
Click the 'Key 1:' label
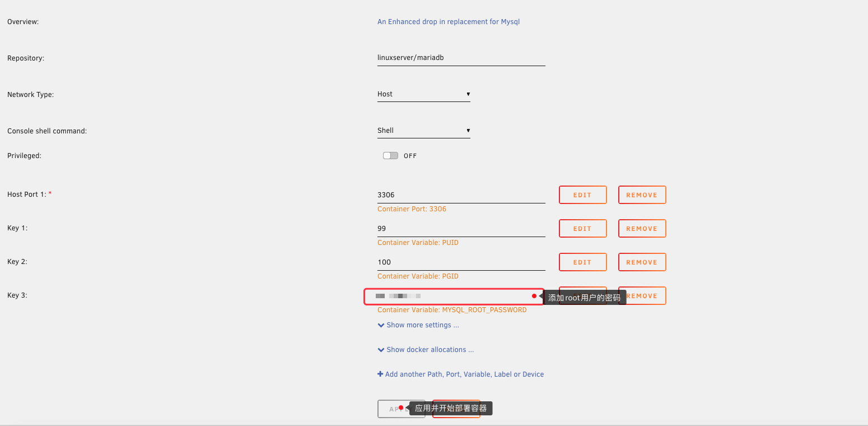click(x=17, y=228)
